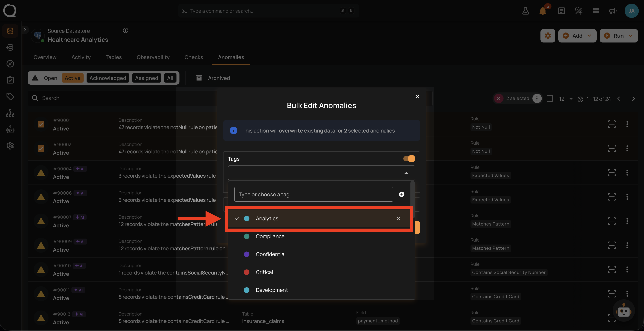Viewport: 644px width, 331px height.
Task: Select the Critical tag option
Action: [x=319, y=272]
